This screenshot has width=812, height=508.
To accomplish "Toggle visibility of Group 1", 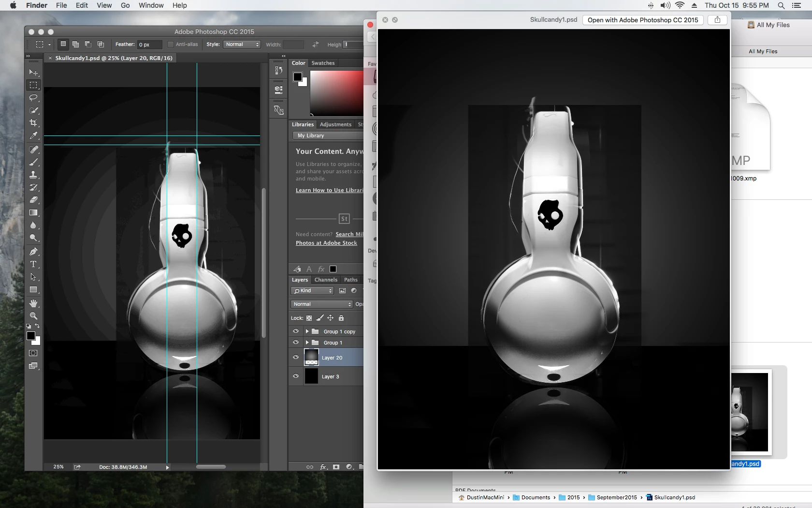I will [296, 343].
